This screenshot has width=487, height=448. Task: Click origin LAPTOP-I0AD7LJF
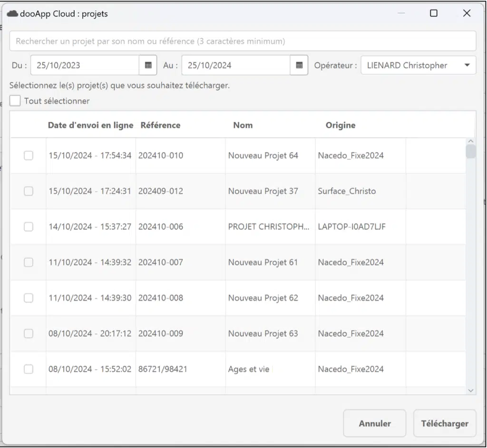pos(351,227)
